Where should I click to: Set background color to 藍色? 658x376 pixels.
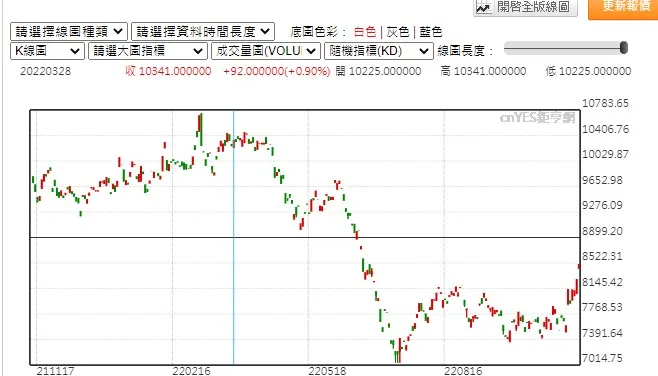[x=431, y=32]
